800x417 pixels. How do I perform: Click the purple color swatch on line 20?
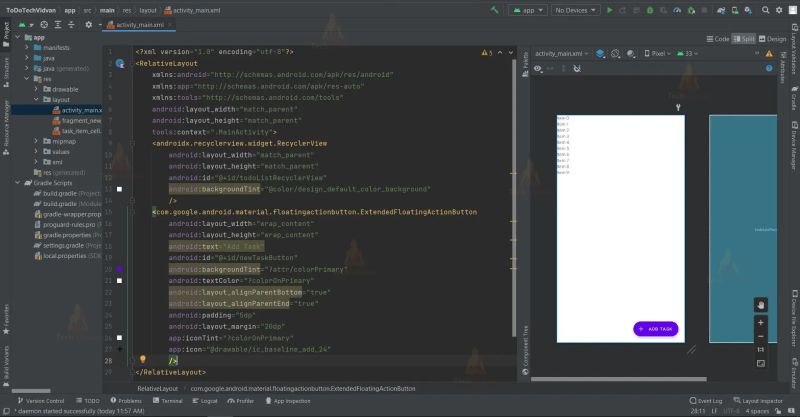coord(119,269)
